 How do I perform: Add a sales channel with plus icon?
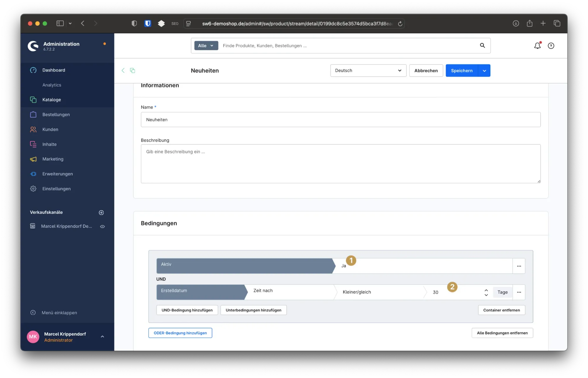pos(101,213)
